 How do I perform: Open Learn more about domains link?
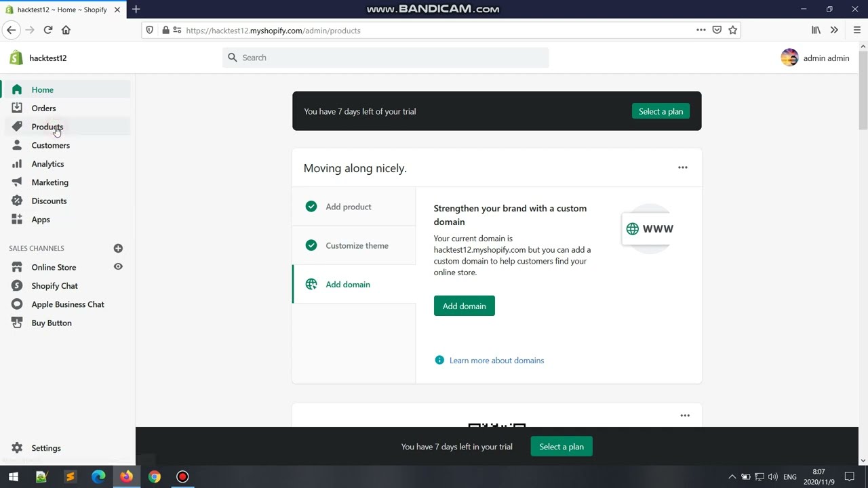[496, 360]
